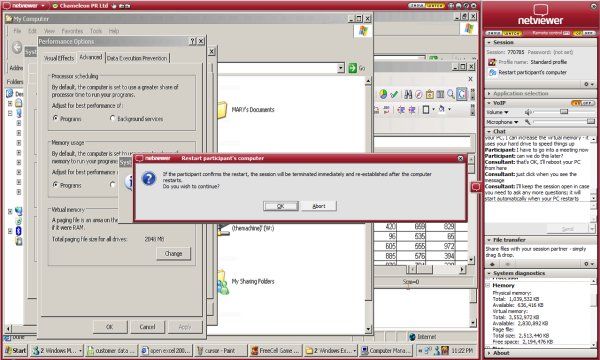Viewport: 600px width, 360px height.
Task: Click the speaker volume icon
Action: pos(528,112)
